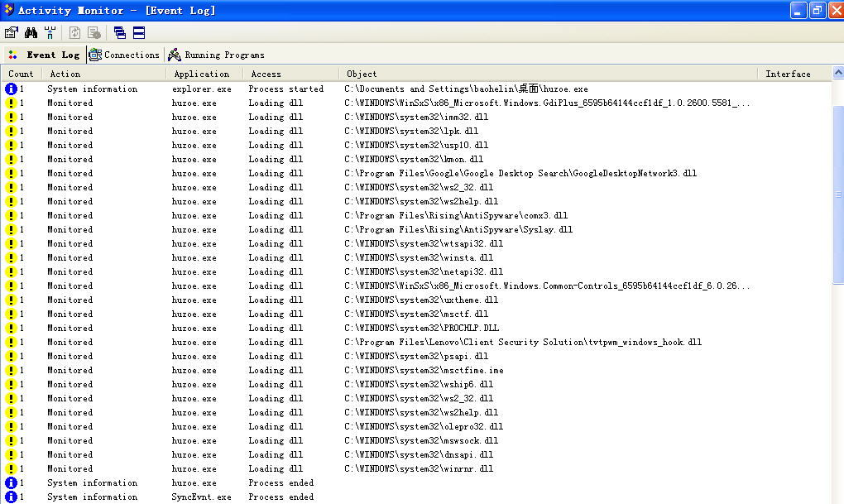Screen dimensions: 844x504
Task: Click warning icon on olepro32.dll row
Action: click(11, 426)
